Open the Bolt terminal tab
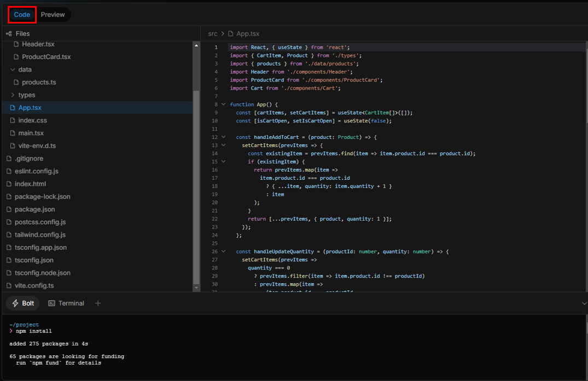Screen dimensions: 588x381 [x=24, y=303]
